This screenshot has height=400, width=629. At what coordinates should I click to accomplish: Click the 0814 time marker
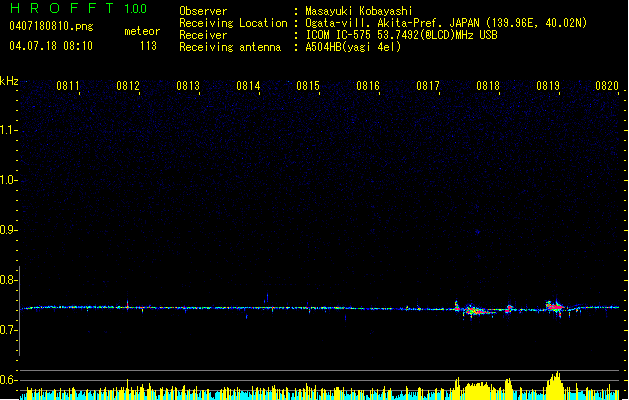pos(248,86)
